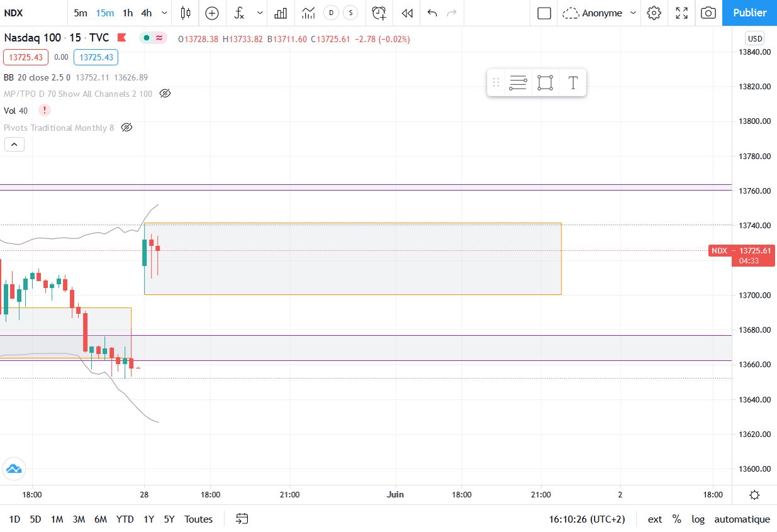Screen dimensions: 777x532
Task: Start bar replay with the rewind icon
Action: [x=407, y=13]
